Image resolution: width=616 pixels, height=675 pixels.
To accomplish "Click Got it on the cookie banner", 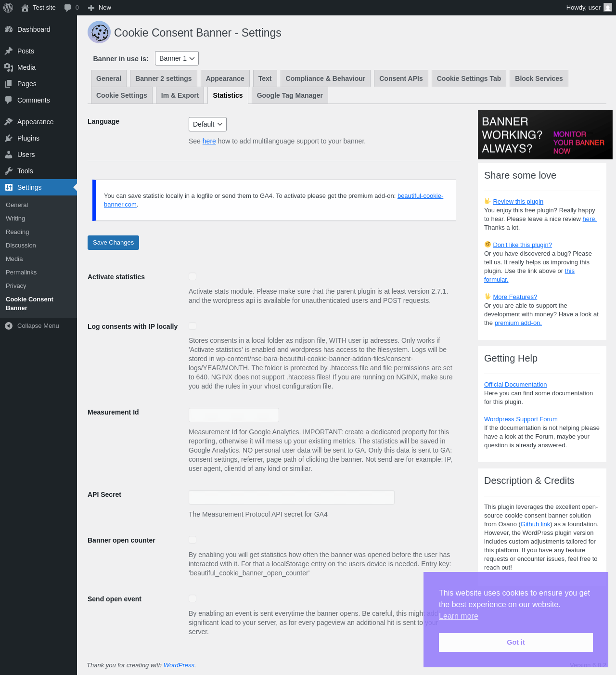I will pyautogui.click(x=516, y=642).
